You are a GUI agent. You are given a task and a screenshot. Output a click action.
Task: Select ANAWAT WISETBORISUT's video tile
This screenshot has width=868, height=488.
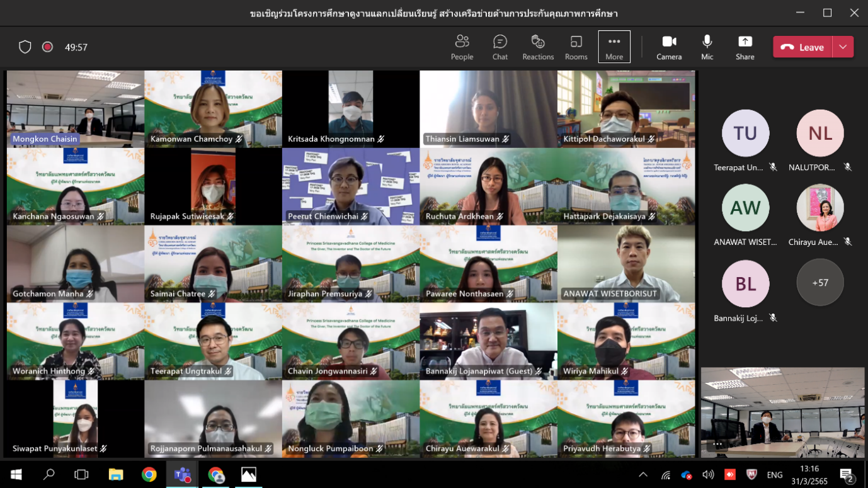click(x=626, y=264)
